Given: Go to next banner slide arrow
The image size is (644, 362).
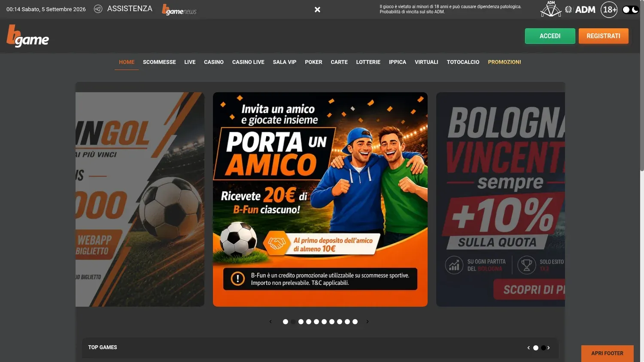Looking at the screenshot, I should coord(368,322).
